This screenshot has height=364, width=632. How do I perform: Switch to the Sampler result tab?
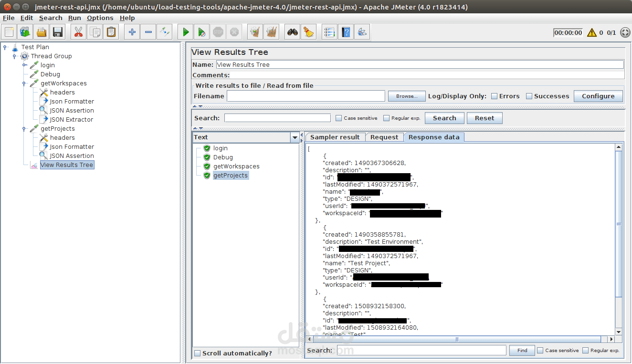click(335, 137)
